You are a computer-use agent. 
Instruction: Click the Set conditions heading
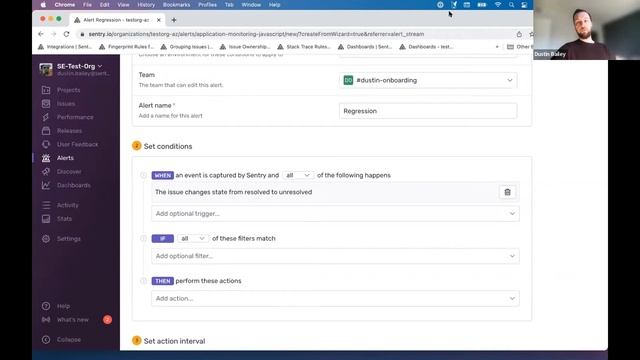tap(168, 146)
